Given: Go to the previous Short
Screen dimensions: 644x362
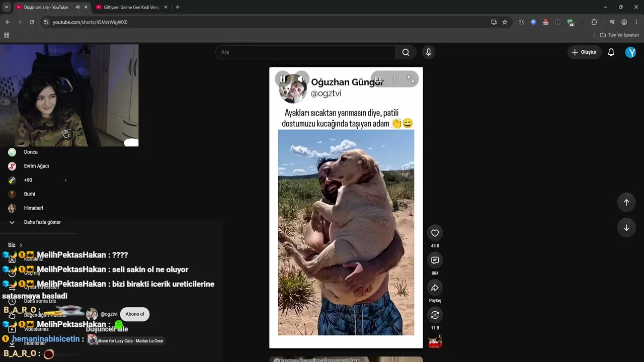Looking at the screenshot, I should (x=626, y=202).
